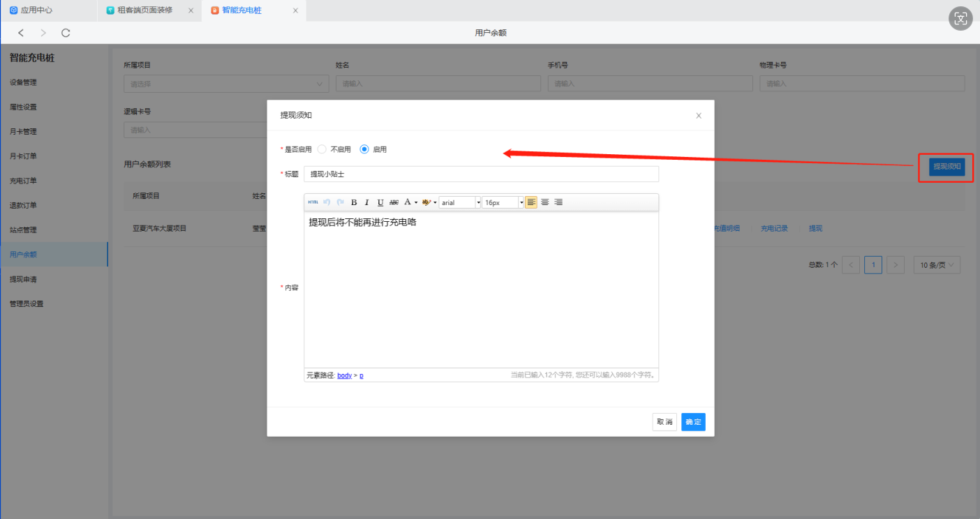The width and height of the screenshot is (980, 519).
Task: Expand the font color dropdown arrow
Action: [416, 203]
